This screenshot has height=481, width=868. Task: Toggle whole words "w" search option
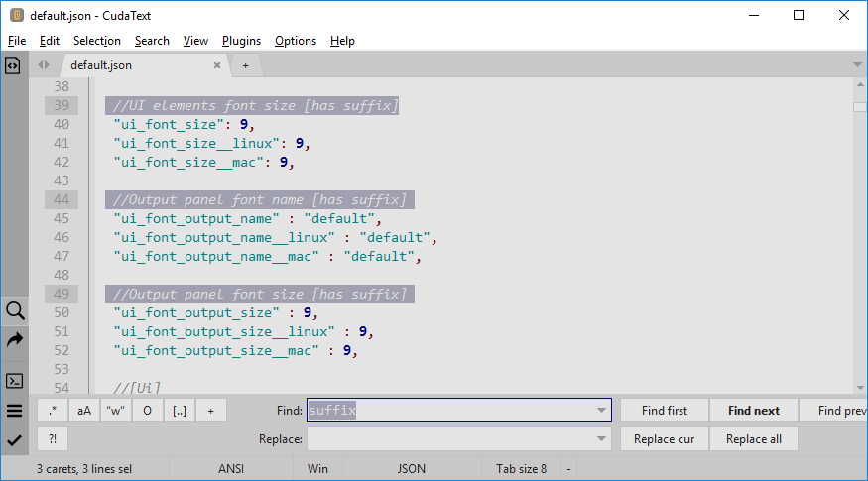tap(115, 411)
